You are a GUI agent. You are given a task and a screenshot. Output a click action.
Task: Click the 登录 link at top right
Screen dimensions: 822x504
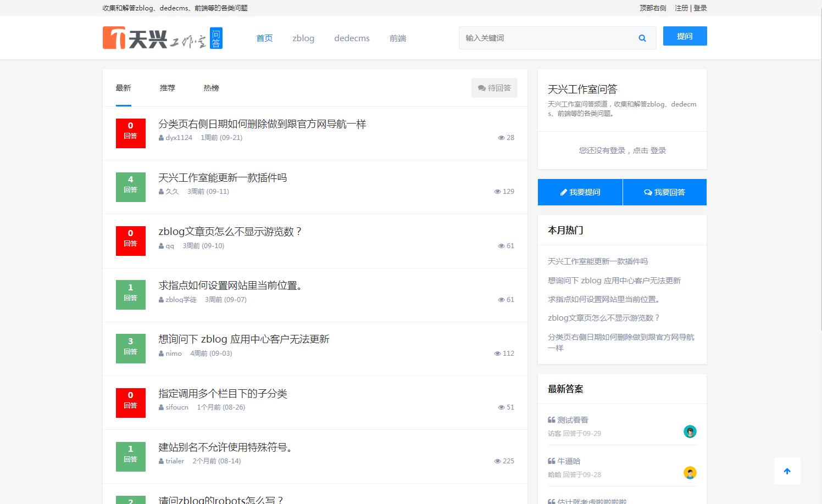coord(700,8)
